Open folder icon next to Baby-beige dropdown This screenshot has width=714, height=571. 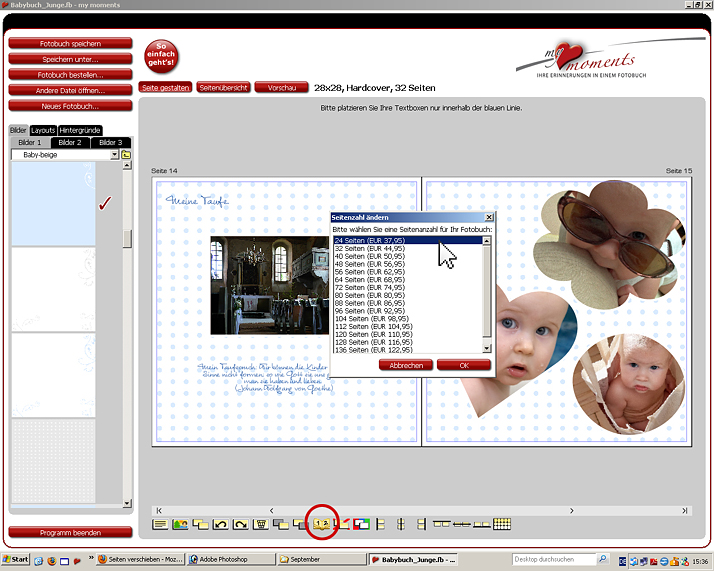point(126,155)
